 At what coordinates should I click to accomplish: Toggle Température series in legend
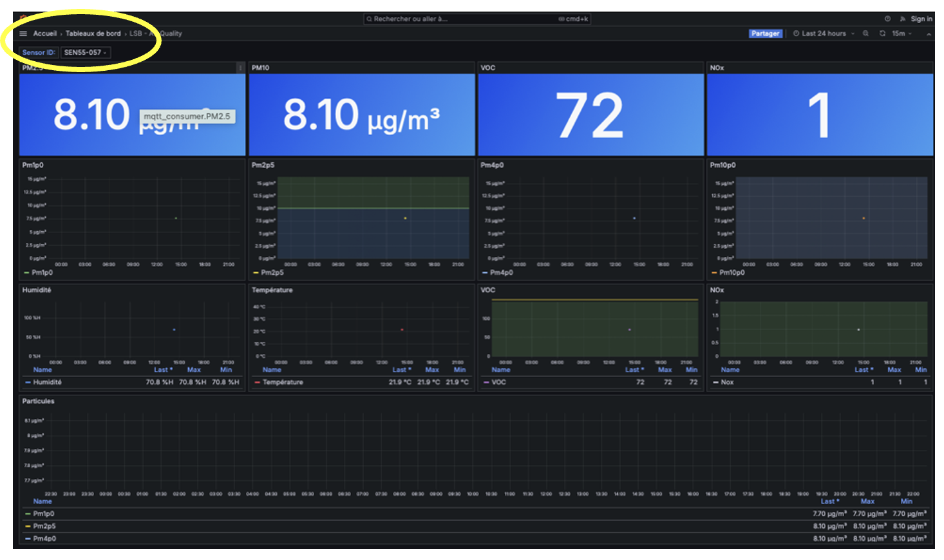(x=282, y=382)
